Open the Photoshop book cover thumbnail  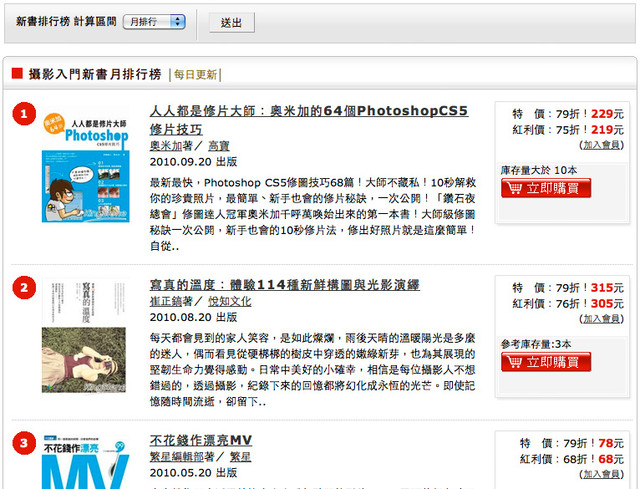pos(86,167)
